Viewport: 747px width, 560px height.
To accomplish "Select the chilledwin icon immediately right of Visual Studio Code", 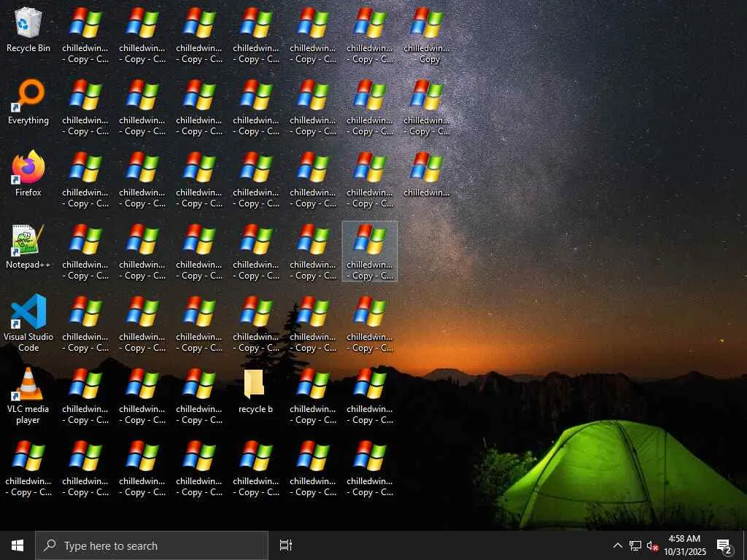I will tap(85, 324).
